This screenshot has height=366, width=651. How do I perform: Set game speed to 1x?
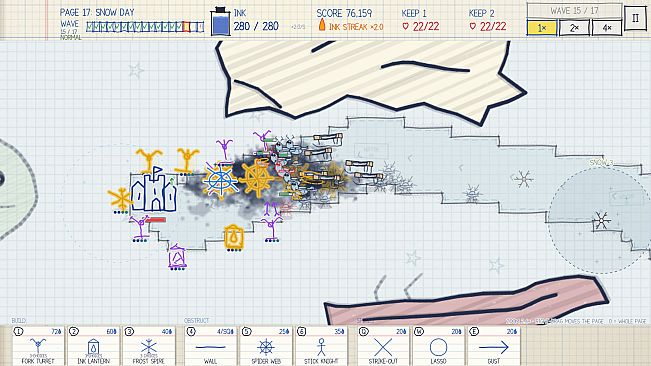[x=542, y=28]
